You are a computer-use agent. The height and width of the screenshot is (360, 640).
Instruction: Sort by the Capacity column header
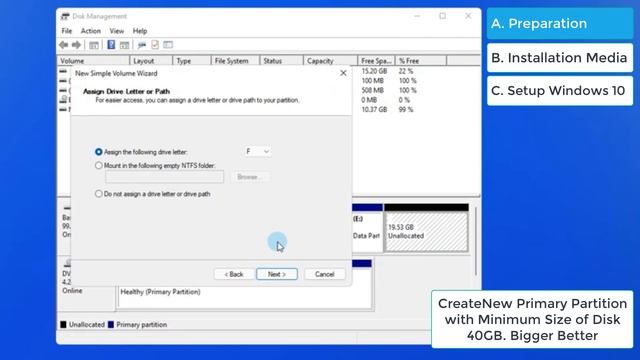point(330,61)
